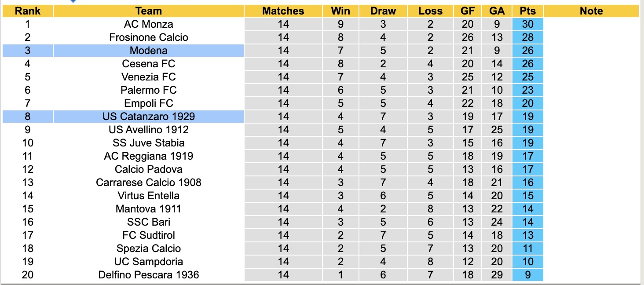Select Delfino Pescara's 9 points cell
The image size is (644, 285).
pyautogui.click(x=527, y=275)
